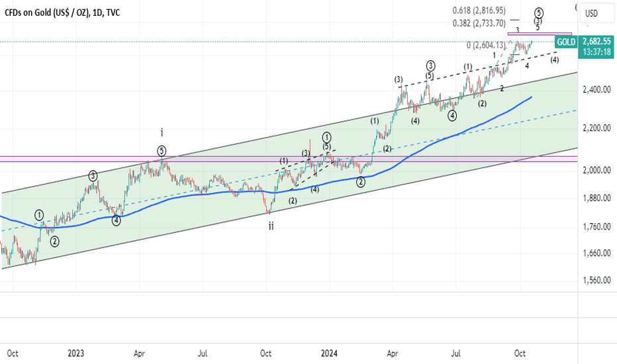
Task: Open the USD currency selector
Action: 596,13
